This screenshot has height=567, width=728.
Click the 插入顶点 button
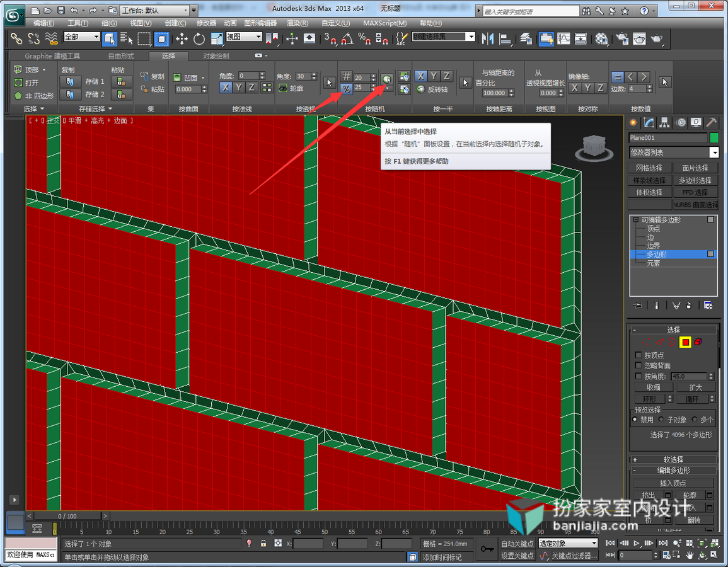tap(673, 483)
